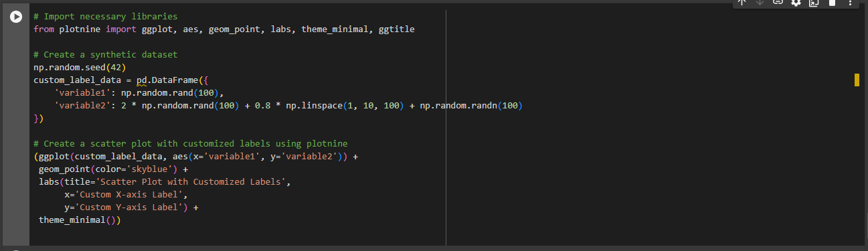Click 'np.linspace(1, 10, 100)' expression
The image size is (868, 251).
tap(345, 105)
